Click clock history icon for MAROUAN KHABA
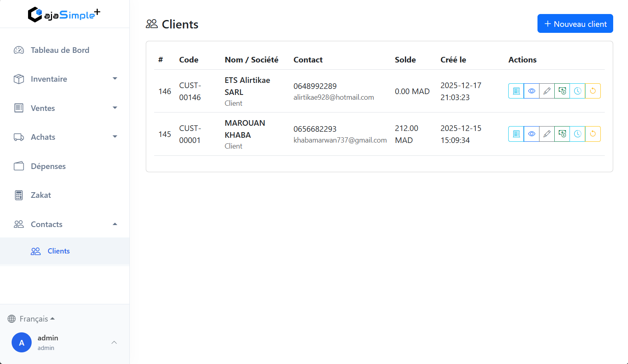This screenshot has width=628, height=364. click(x=578, y=134)
